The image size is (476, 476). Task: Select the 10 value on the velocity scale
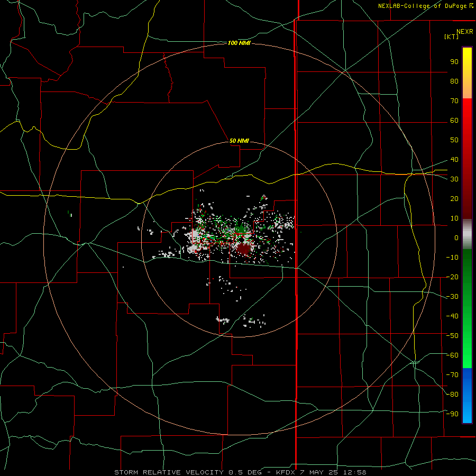coord(454,218)
